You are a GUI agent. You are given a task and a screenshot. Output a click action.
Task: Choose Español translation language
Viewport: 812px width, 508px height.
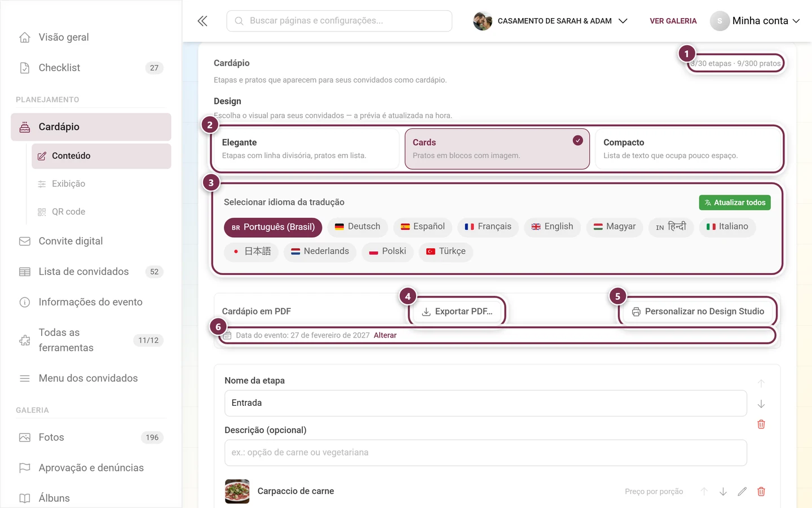click(422, 227)
